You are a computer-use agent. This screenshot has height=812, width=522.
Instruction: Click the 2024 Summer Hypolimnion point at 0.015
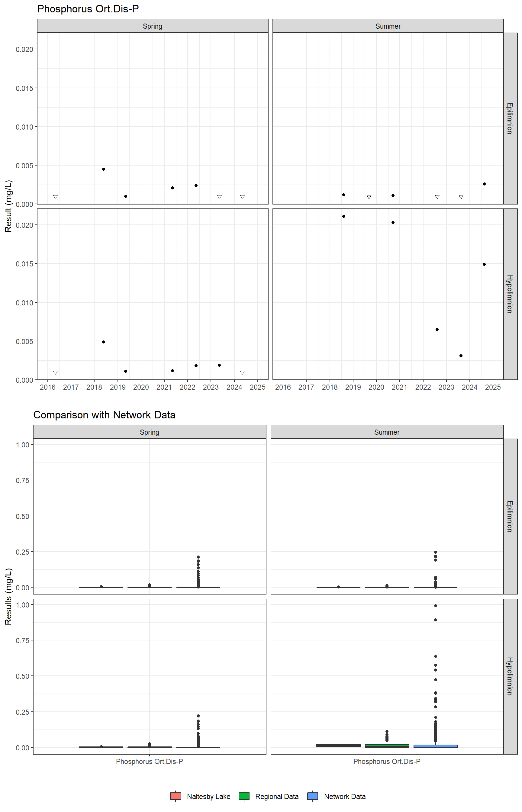click(484, 264)
